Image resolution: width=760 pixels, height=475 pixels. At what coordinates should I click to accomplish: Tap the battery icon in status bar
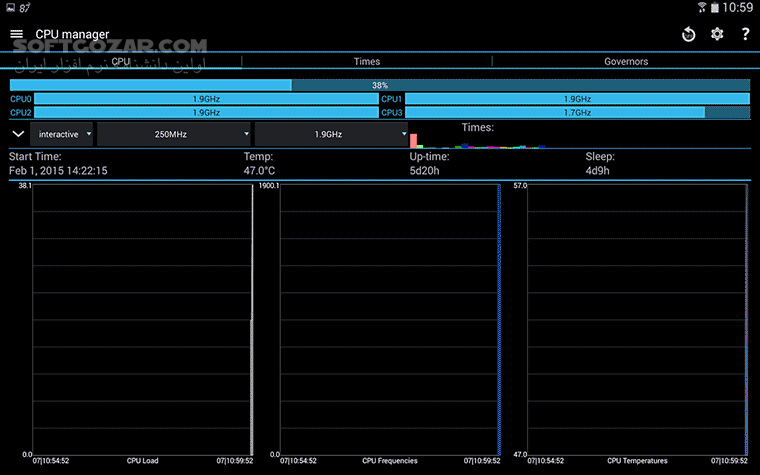[716, 8]
